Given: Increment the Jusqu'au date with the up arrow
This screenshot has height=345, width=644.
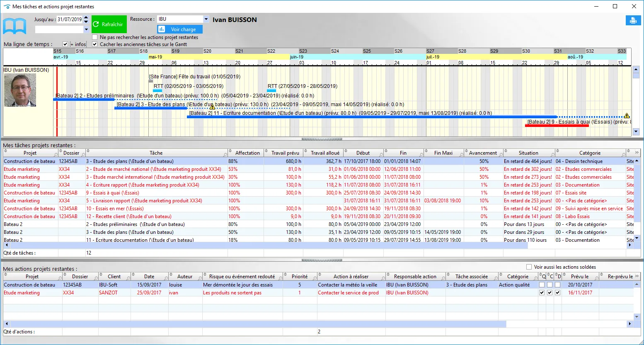Looking at the screenshot, I should [86, 17].
